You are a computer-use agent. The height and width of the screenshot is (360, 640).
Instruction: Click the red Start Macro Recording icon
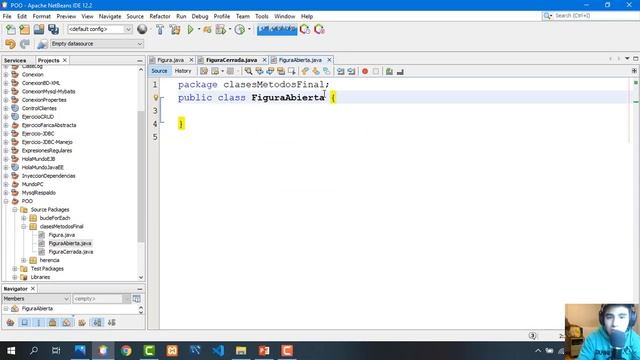(x=365, y=71)
